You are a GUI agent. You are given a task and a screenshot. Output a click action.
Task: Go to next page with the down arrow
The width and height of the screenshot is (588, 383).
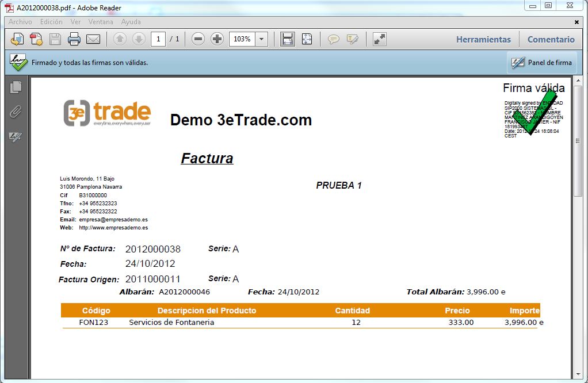(139, 39)
